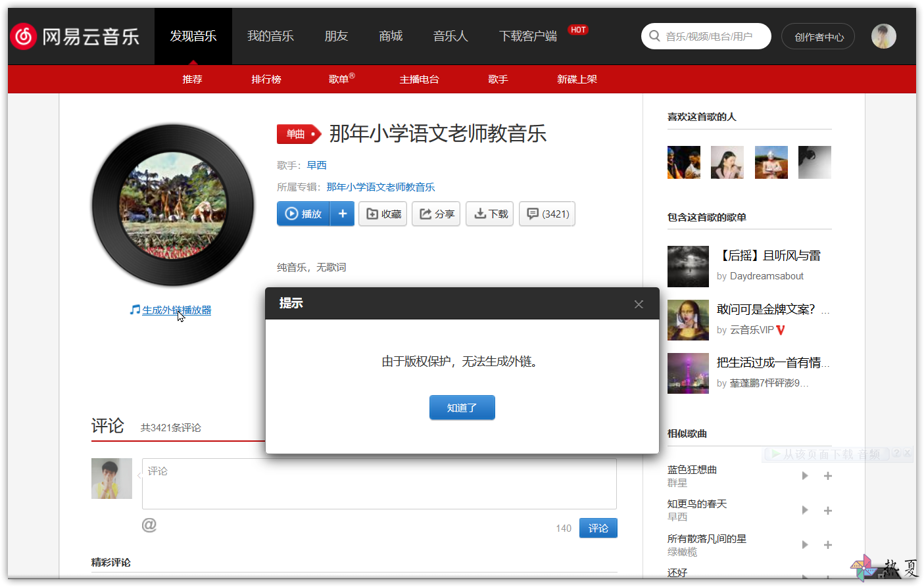924x587 pixels.
Task: Open artist link 早西
Action: [316, 166]
